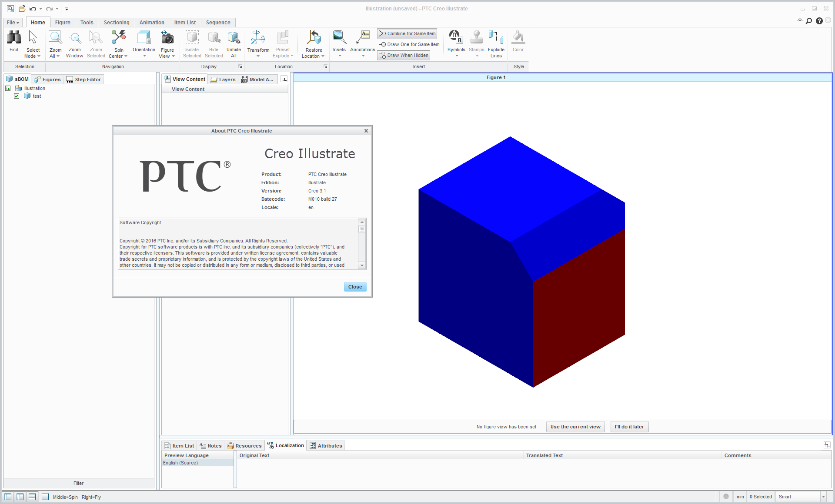Click the Figure View camera icon
The width and height of the screenshot is (835, 504).
pos(167,38)
